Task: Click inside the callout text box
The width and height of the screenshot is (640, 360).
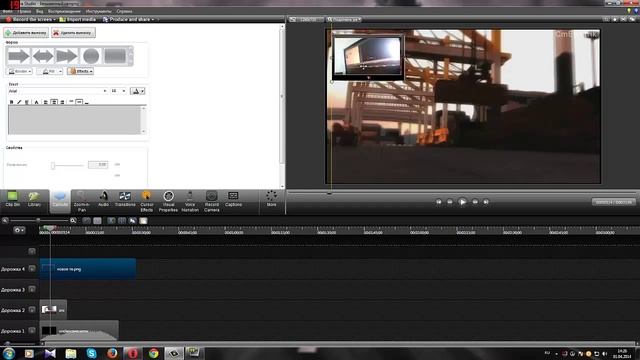Action: tap(74, 120)
